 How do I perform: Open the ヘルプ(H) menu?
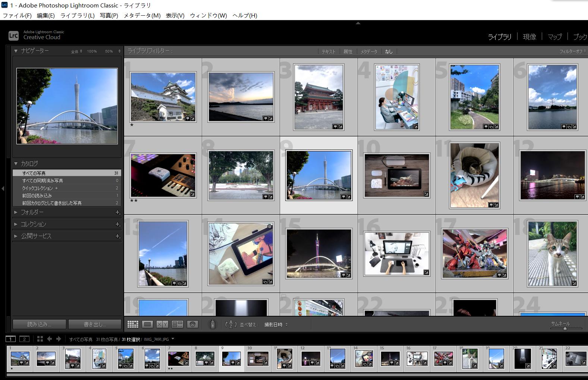click(245, 15)
